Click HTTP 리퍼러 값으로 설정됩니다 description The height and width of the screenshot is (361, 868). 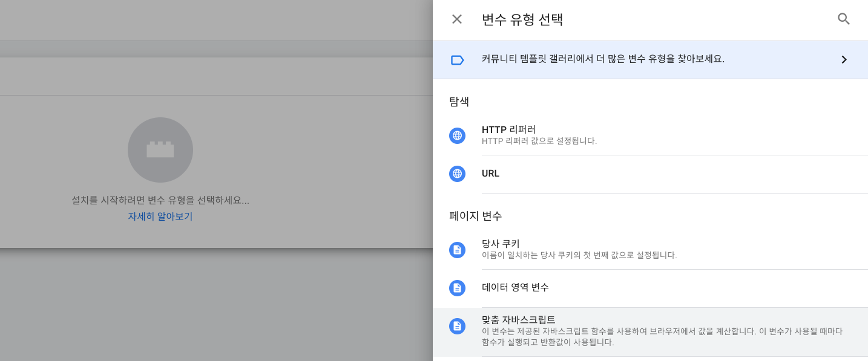pyautogui.click(x=539, y=141)
